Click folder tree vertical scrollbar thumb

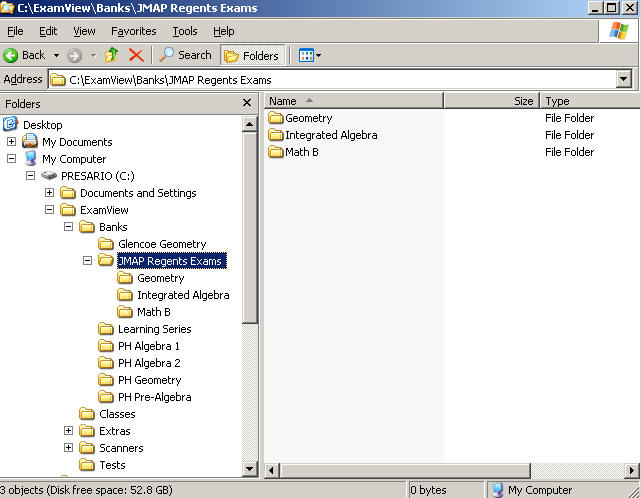click(249, 228)
